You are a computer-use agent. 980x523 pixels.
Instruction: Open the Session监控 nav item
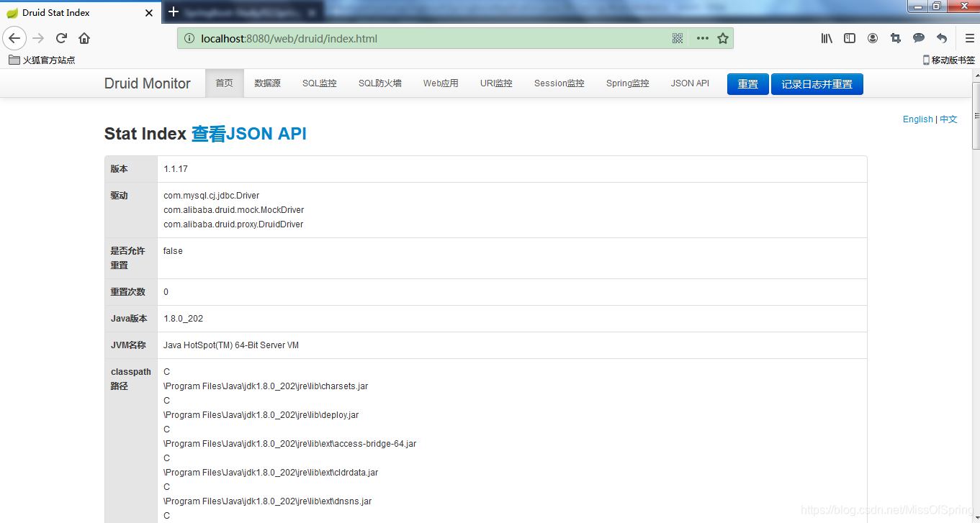pyautogui.click(x=559, y=83)
